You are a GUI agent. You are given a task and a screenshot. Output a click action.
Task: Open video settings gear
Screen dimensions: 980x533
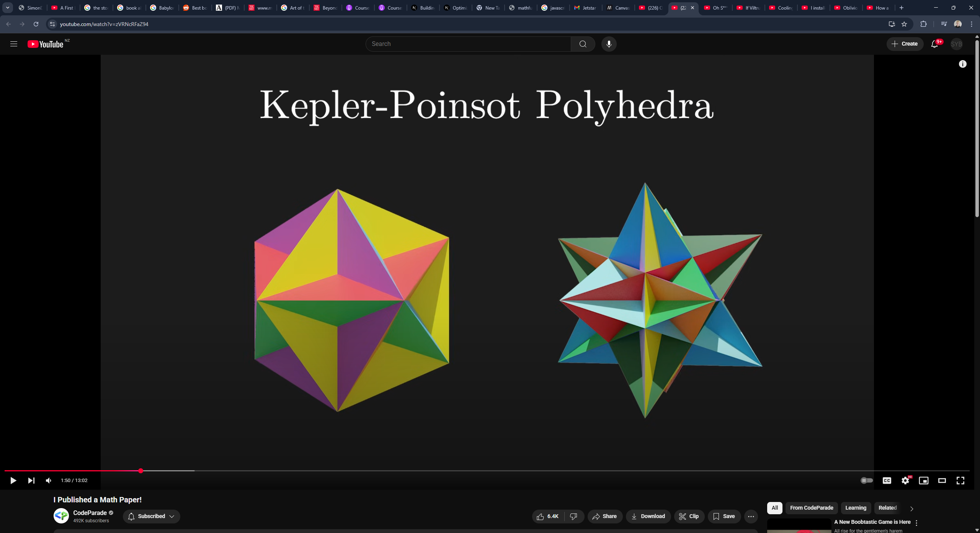click(x=905, y=481)
